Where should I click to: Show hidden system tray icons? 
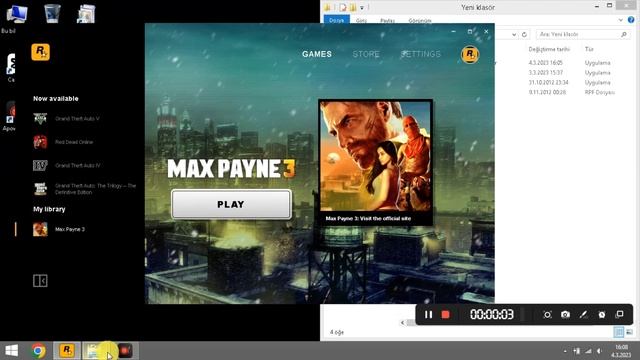[565, 351]
